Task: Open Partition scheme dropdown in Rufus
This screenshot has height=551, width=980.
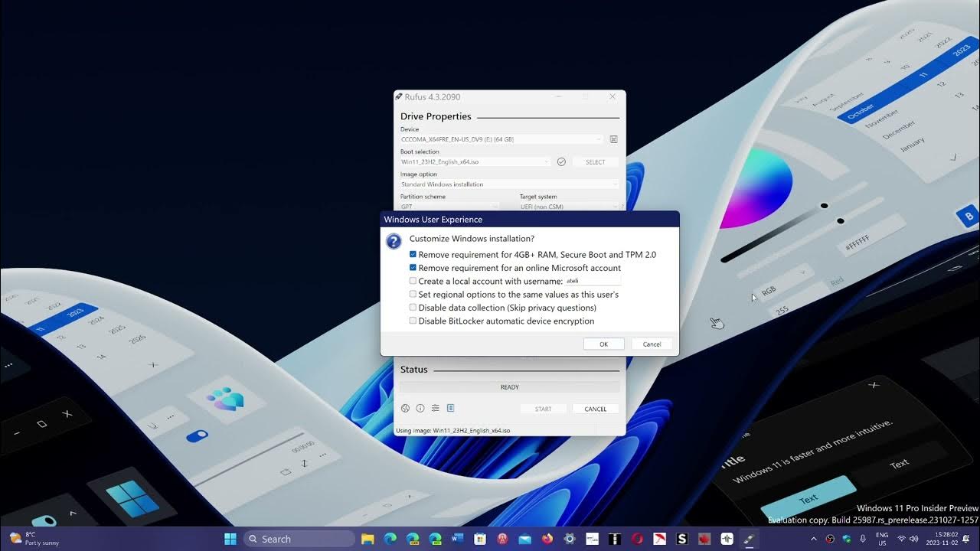Action: [x=449, y=207]
